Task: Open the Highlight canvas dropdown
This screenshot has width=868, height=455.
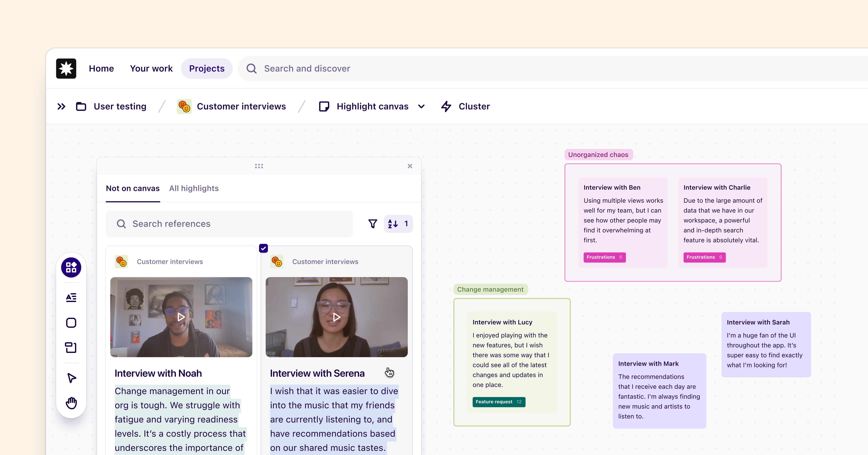Action: [x=421, y=106]
